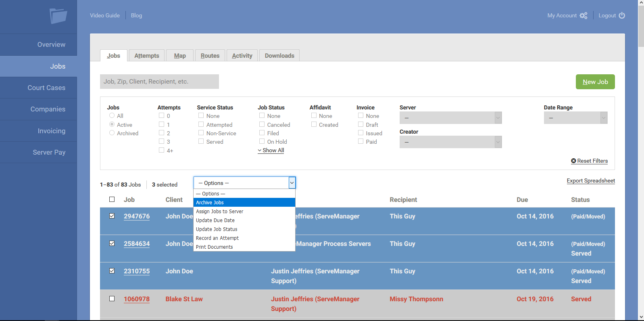The image size is (644, 321).
Task: Open Invoicing in the sidebar
Action: (51, 131)
